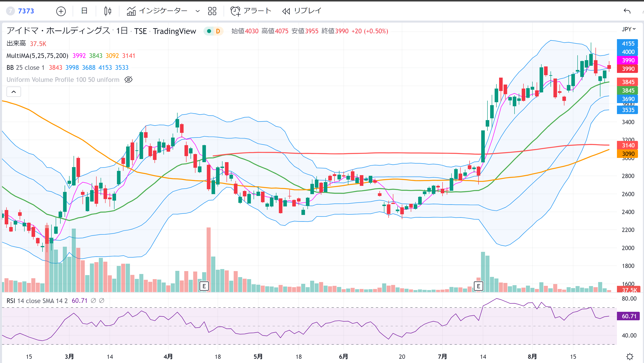Open the JPY currency dropdown
The width and height of the screenshot is (644, 363).
point(629,29)
